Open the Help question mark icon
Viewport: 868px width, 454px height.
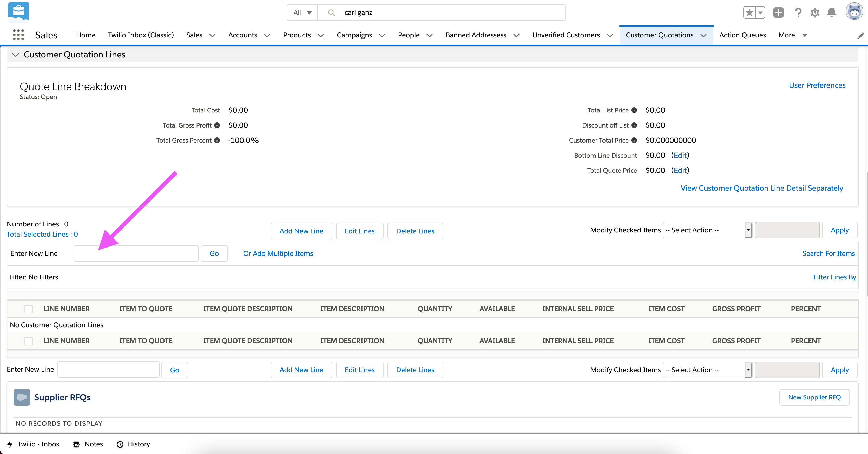pyautogui.click(x=798, y=13)
